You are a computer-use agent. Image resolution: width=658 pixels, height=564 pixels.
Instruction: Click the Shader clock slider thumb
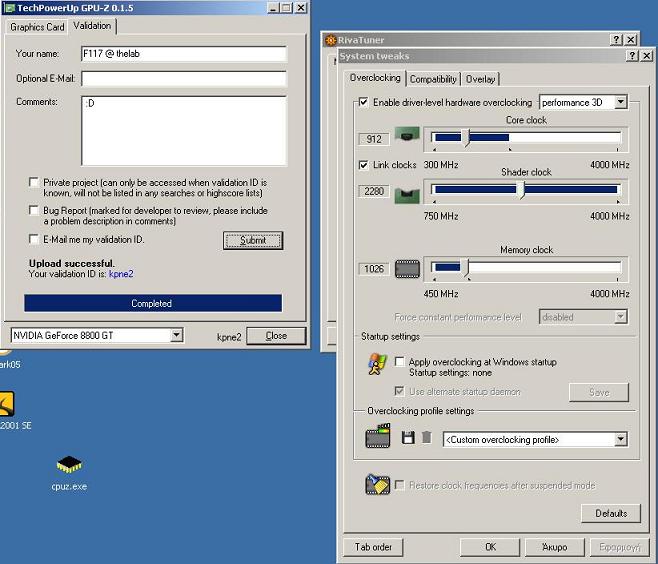tap(520, 190)
